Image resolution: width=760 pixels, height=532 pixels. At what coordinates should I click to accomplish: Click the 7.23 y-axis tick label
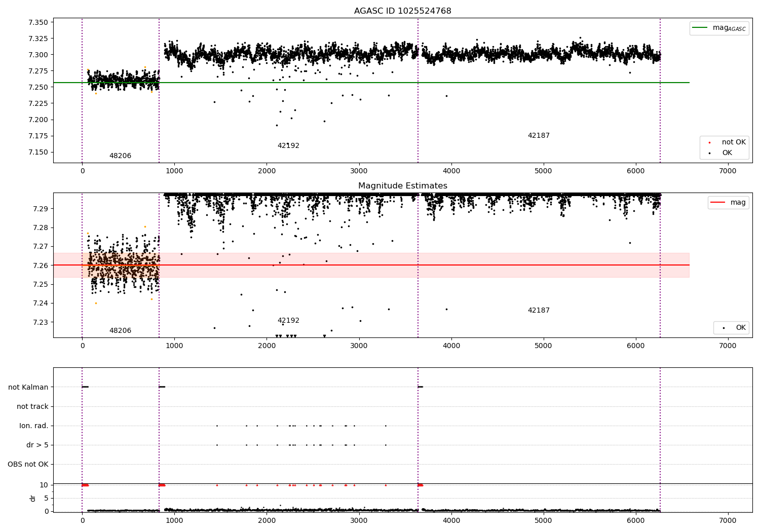click(40, 322)
